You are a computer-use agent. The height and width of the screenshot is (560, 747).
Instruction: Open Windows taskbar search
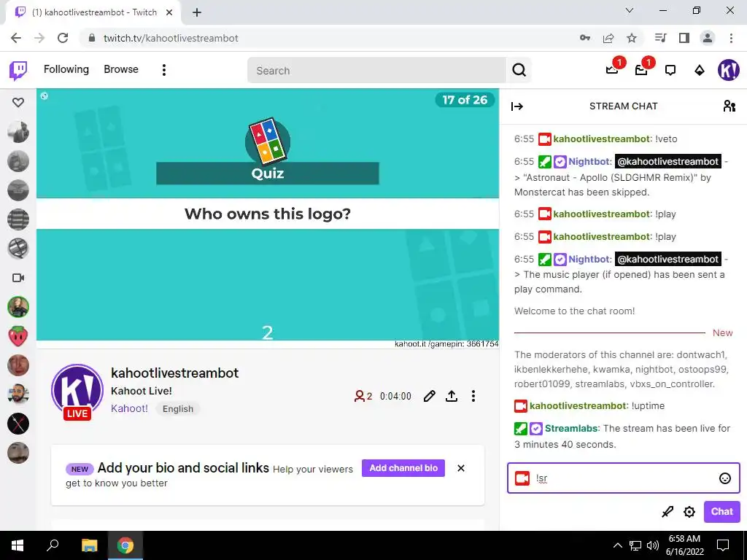click(53, 545)
